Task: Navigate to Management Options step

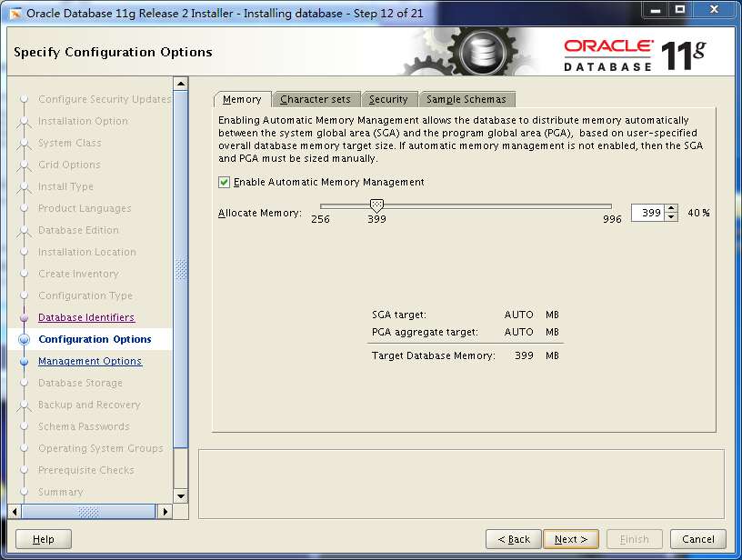Action: pyautogui.click(x=89, y=361)
